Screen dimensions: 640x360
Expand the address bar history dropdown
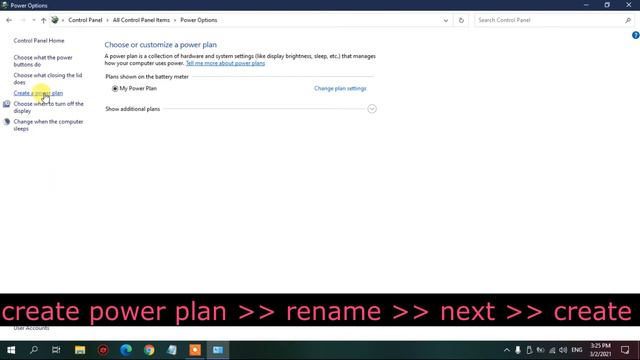pyautogui.click(x=446, y=20)
